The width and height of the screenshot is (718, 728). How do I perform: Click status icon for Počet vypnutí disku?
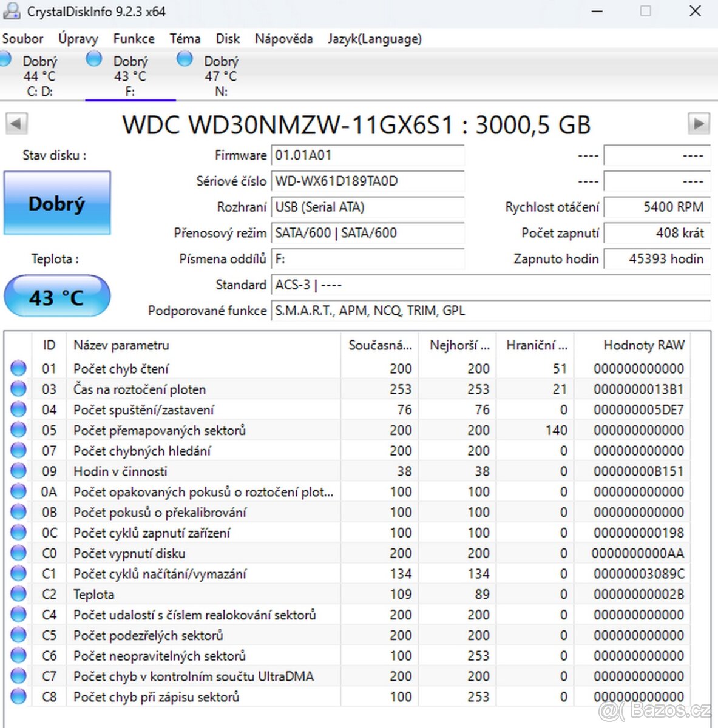pyautogui.click(x=19, y=553)
